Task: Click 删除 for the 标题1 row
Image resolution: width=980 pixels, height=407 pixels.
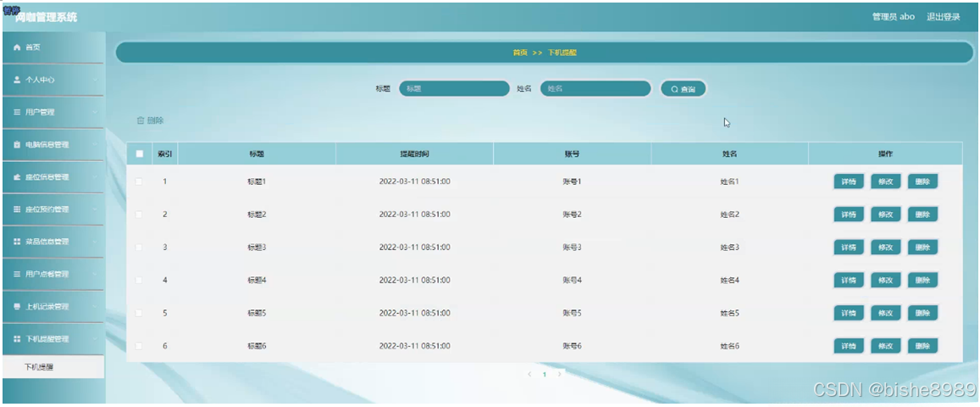Action: [x=922, y=182]
